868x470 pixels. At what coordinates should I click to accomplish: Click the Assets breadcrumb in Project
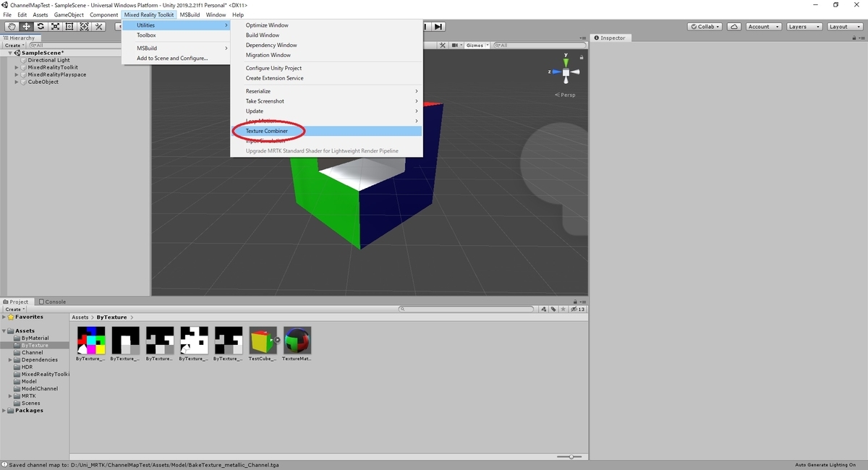coord(80,317)
